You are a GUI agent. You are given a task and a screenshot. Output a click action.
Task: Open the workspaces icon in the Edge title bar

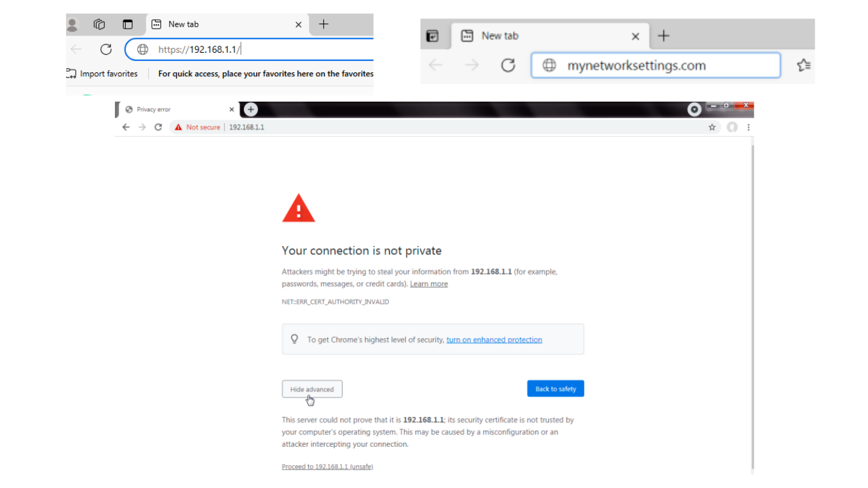click(x=99, y=24)
